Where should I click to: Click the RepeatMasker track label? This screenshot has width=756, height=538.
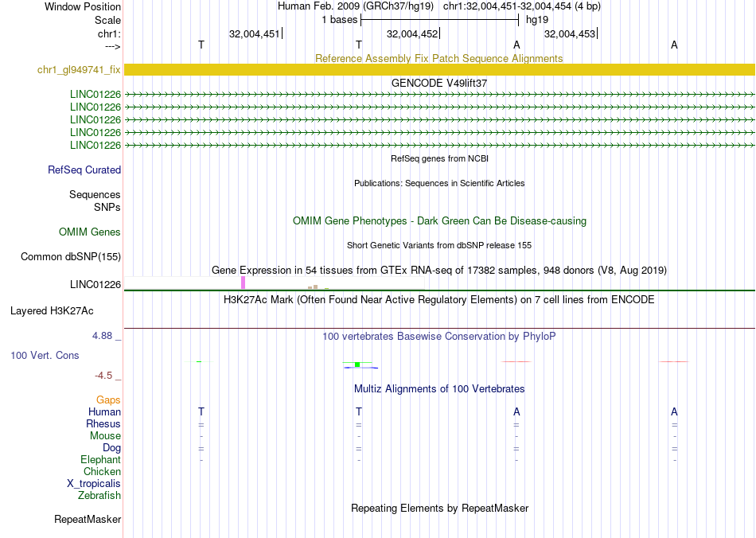tap(88, 519)
